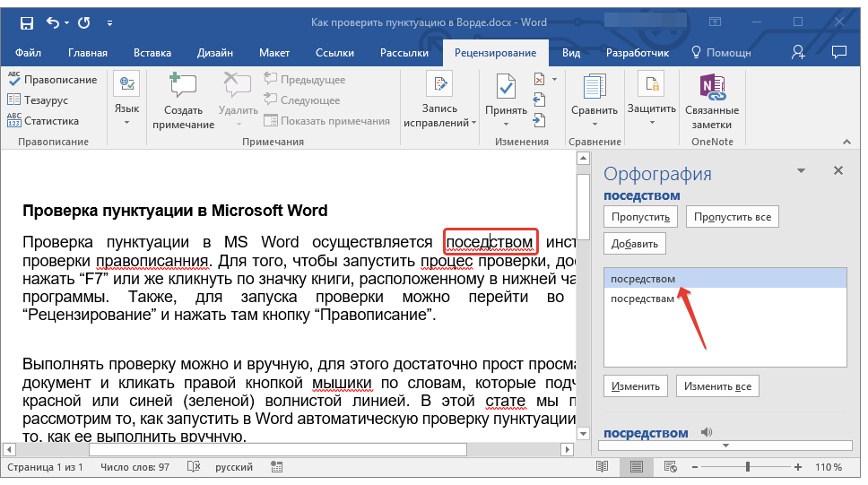
Task: Expand Запись исправлений dropdown arrow
Action: (x=473, y=124)
